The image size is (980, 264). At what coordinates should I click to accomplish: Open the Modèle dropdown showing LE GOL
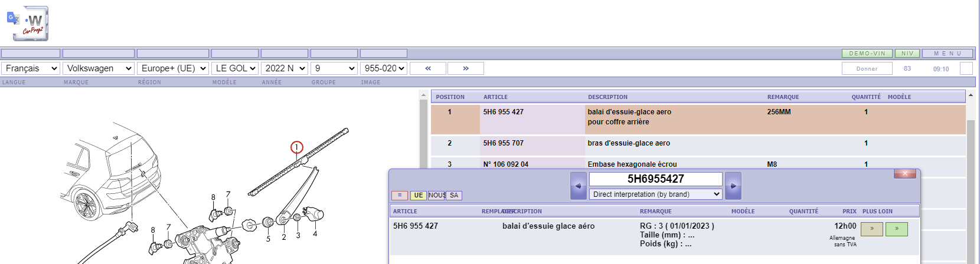[236, 68]
